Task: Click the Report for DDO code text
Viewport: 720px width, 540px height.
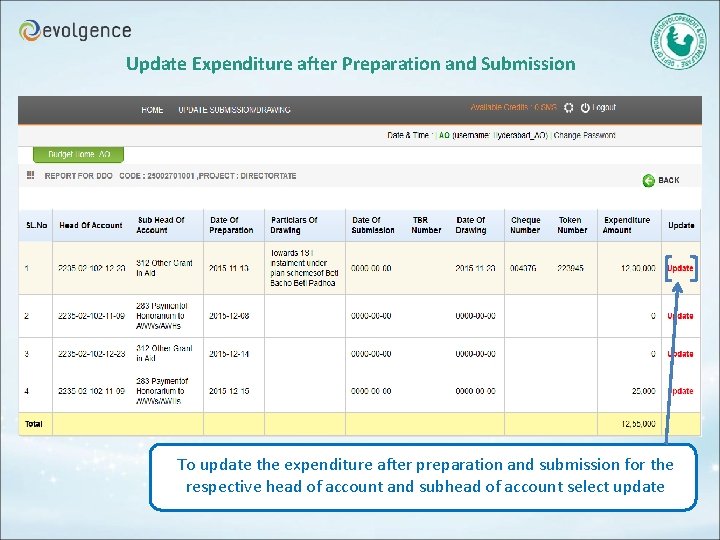Action: [x=170, y=176]
